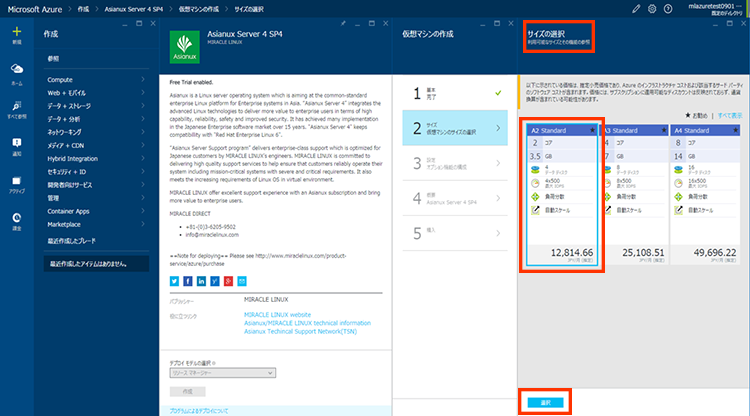The width and height of the screenshot is (750, 416).
Task: Click the IOPS gauge icon on A2 card
Action: 535,183
